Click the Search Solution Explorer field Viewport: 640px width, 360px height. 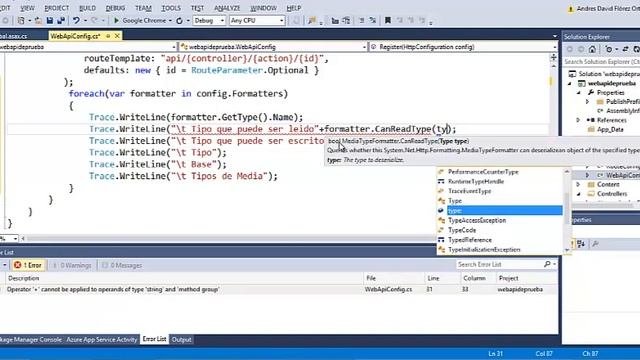point(602,62)
